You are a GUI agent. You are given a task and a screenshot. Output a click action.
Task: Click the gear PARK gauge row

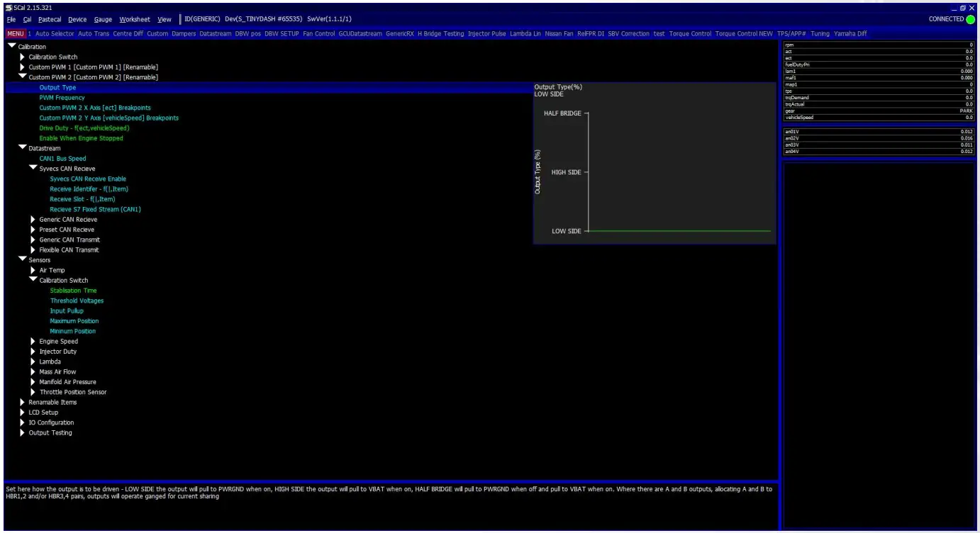(879, 111)
